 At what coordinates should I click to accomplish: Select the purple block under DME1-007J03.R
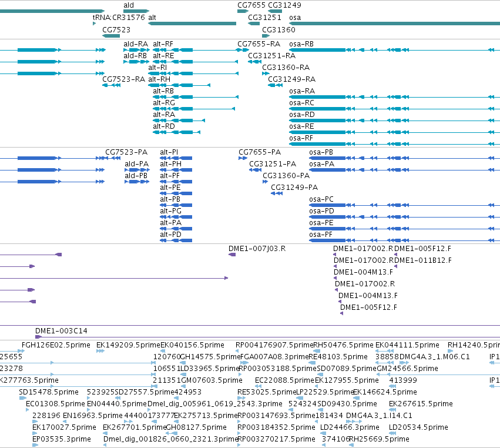pyautogui.click(x=232, y=255)
